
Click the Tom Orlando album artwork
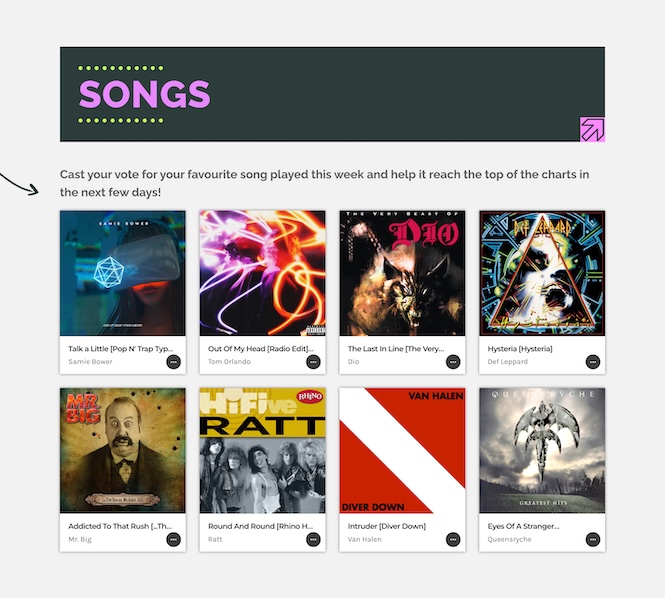coord(262,273)
